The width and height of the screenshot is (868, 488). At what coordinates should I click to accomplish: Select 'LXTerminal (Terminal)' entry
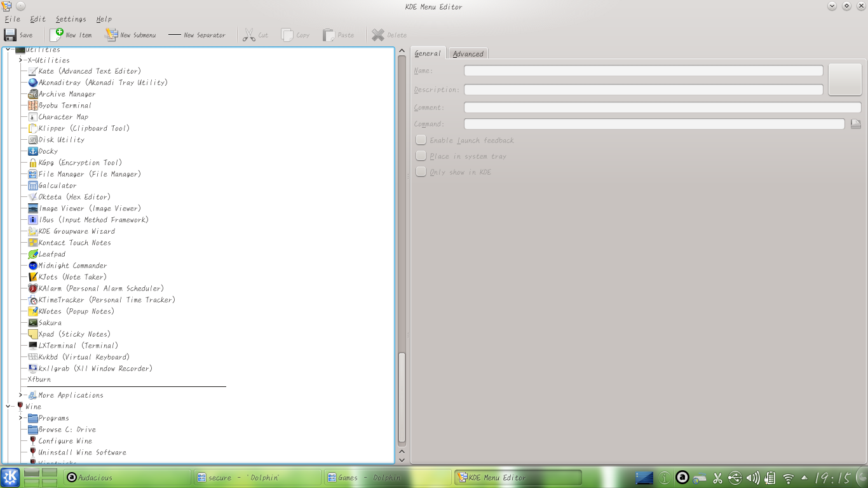[x=78, y=346]
